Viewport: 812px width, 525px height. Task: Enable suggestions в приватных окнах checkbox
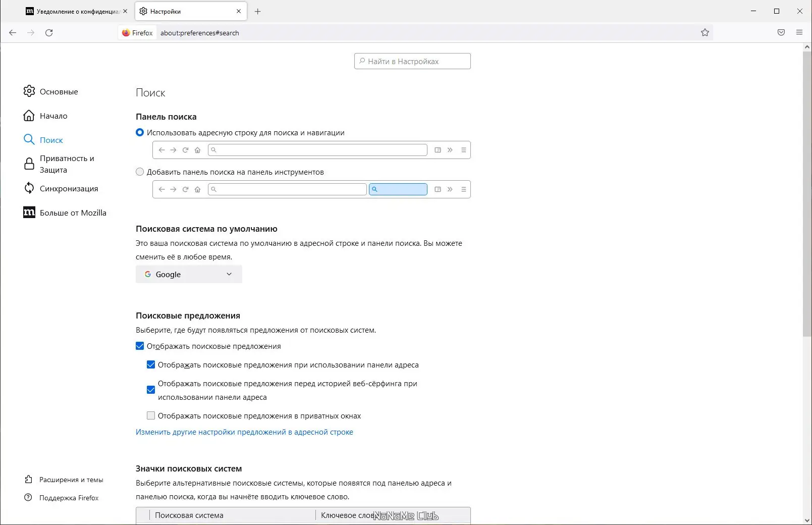151,416
